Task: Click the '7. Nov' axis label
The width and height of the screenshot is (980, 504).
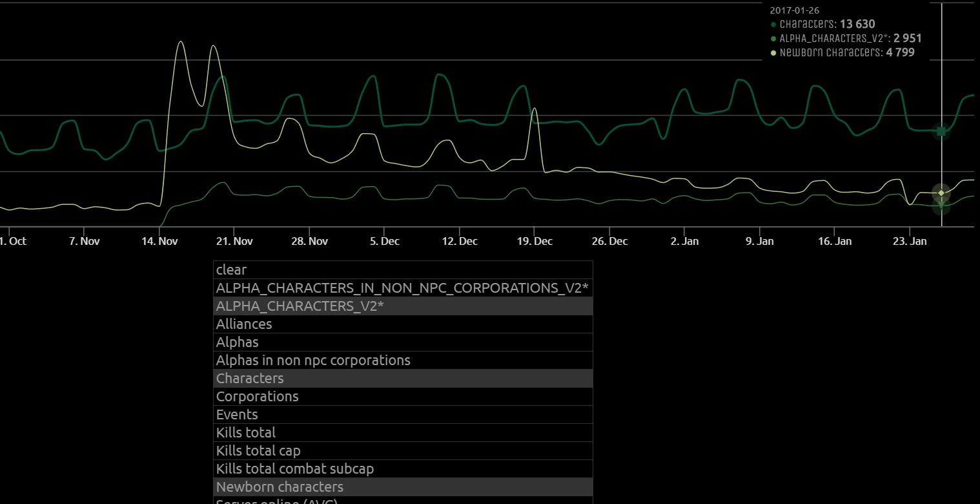Action: 85,241
